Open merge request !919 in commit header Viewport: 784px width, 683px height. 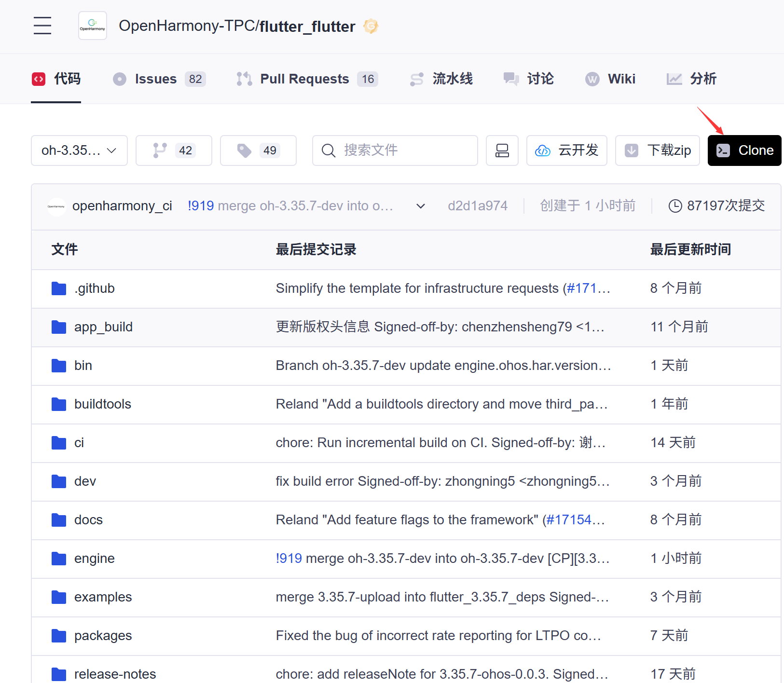pyautogui.click(x=201, y=206)
